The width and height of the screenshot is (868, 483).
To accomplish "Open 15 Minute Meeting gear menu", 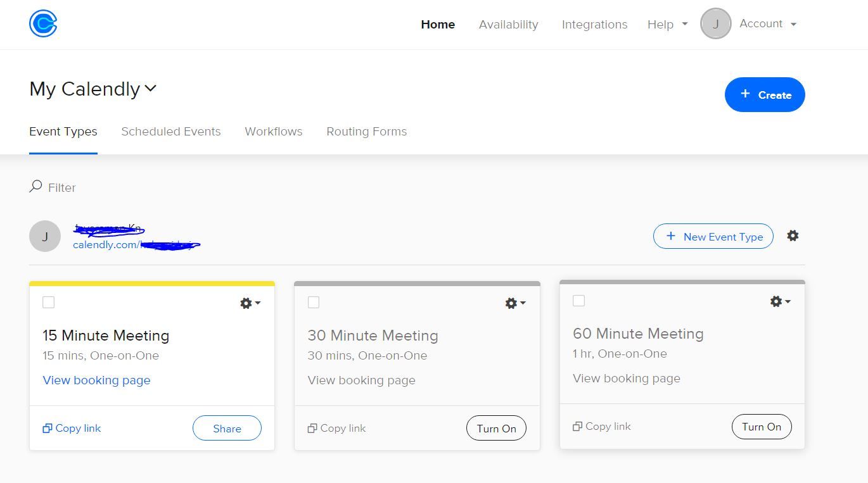I will click(x=250, y=303).
